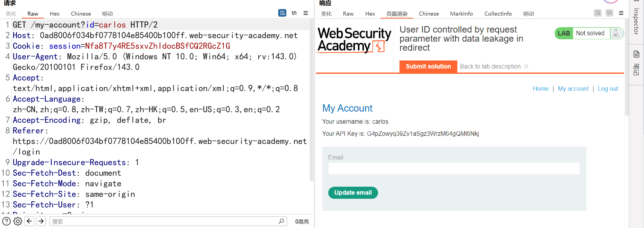Switch request view to Hex tab
The width and height of the screenshot is (644, 228).
coord(55,14)
